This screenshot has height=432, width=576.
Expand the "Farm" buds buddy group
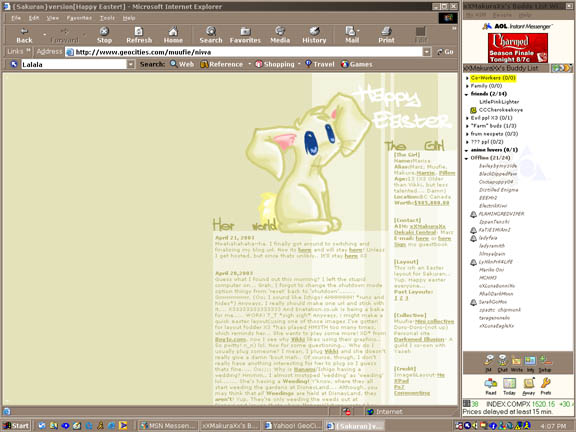click(467, 126)
